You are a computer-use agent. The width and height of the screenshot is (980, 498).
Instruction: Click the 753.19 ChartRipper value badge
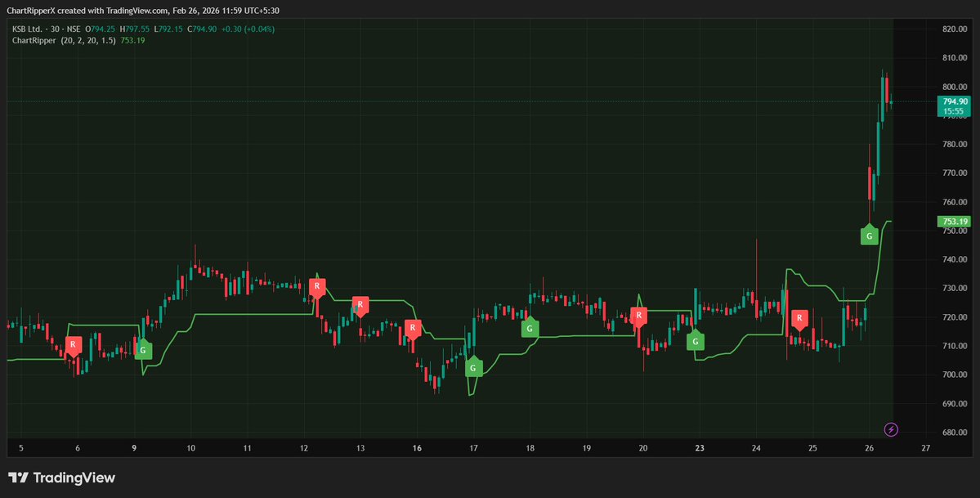[x=953, y=221]
